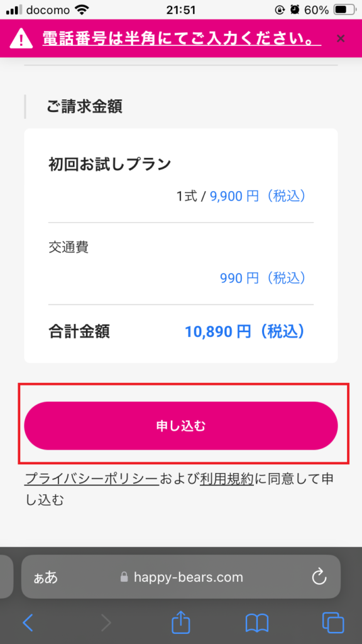The width and height of the screenshot is (362, 644).
Task: Tap the happy-bears.com address bar
Action: (x=181, y=577)
